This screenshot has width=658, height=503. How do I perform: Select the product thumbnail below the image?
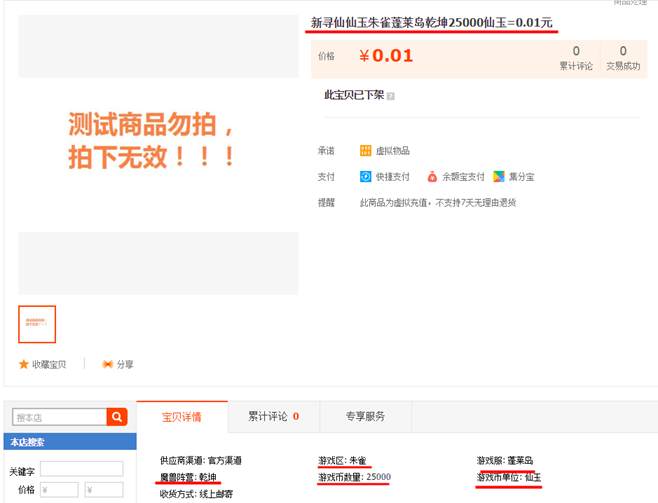pos(37,324)
